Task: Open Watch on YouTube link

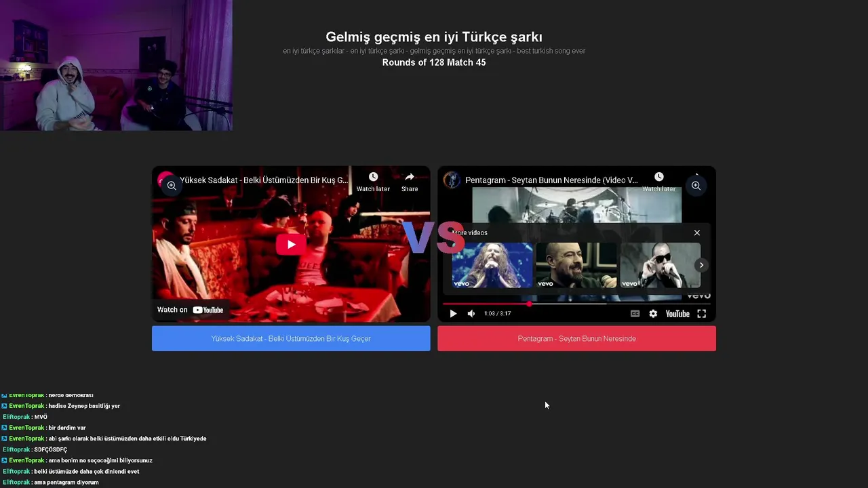Action: (x=190, y=310)
